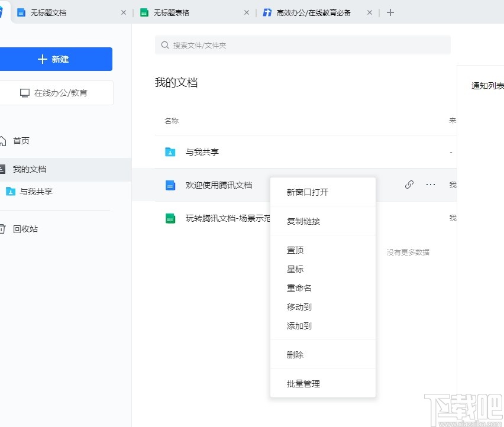The image size is (504, 427).
Task: Click the blue document icon of 欢迎使用腾讯文档
Action: tap(170, 185)
